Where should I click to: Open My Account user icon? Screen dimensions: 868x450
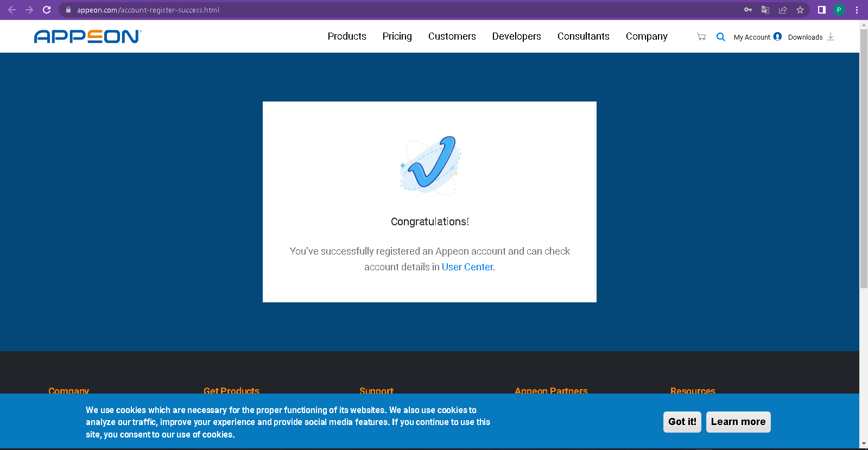tap(777, 36)
